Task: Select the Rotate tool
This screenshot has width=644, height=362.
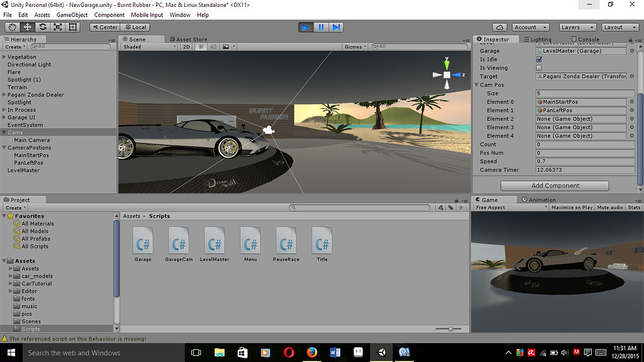Action: pos(43,27)
